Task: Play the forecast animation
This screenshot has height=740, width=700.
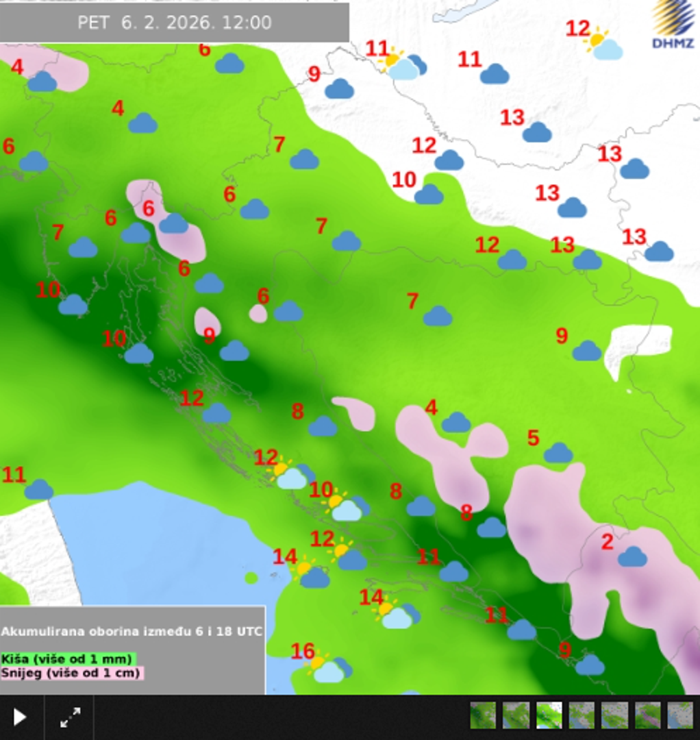Action: click(21, 717)
